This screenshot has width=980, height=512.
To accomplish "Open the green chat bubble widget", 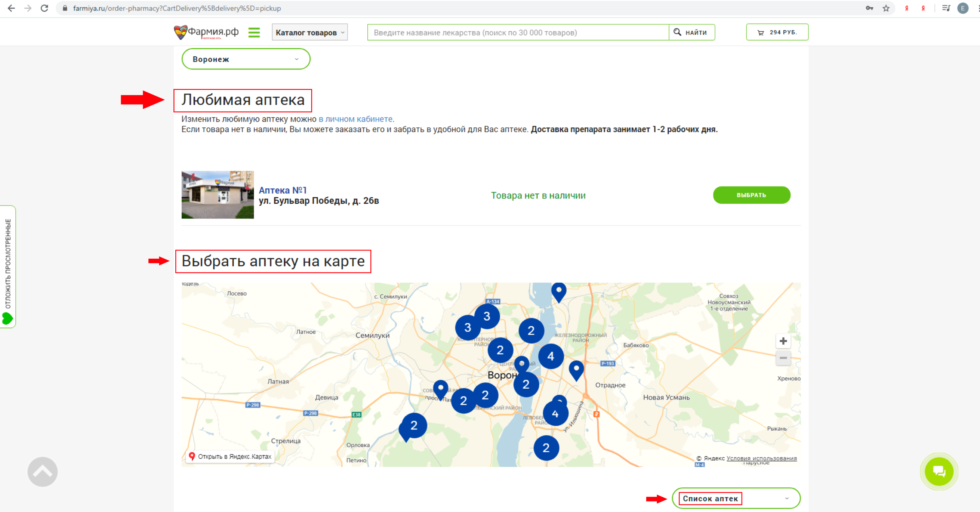I will pos(939,472).
